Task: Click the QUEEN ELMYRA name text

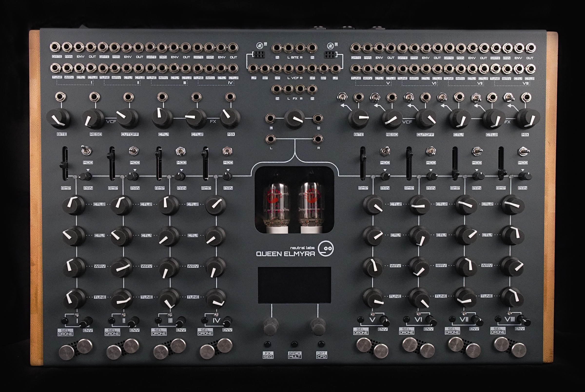Action: point(286,254)
